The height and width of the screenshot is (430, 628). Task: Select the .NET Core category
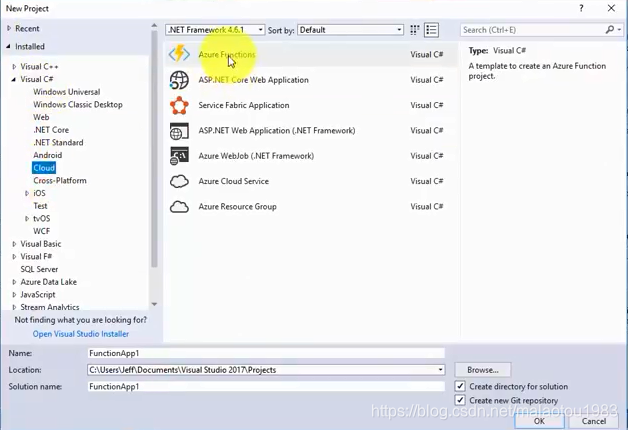[51, 130]
